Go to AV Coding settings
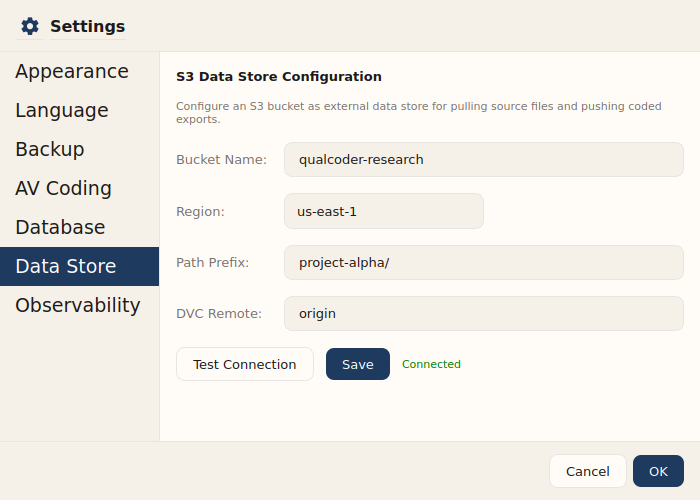 [x=79, y=188]
